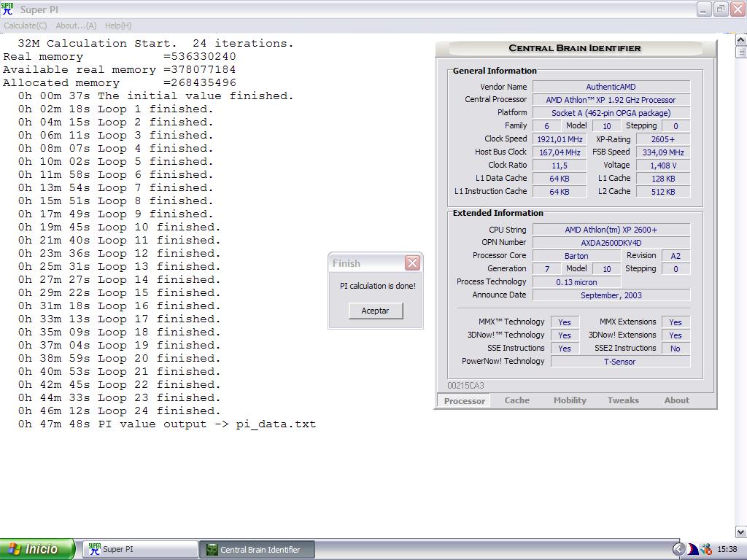Click the scrollbar down arrow
This screenshot has width=747, height=560.
741,532
